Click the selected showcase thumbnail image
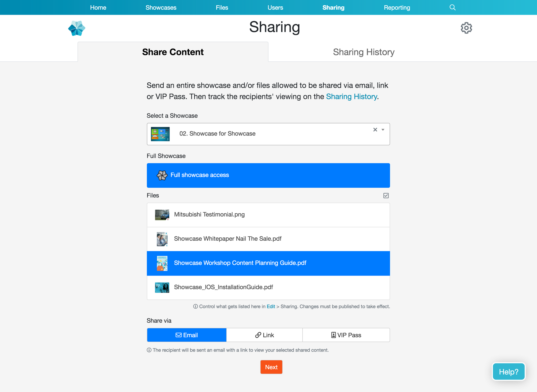The width and height of the screenshot is (537, 392). [x=160, y=134]
